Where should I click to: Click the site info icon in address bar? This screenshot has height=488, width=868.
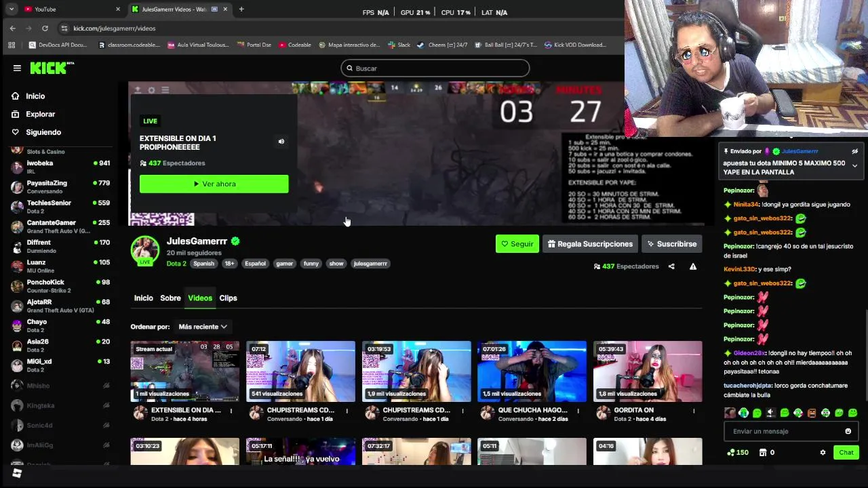[x=64, y=28]
